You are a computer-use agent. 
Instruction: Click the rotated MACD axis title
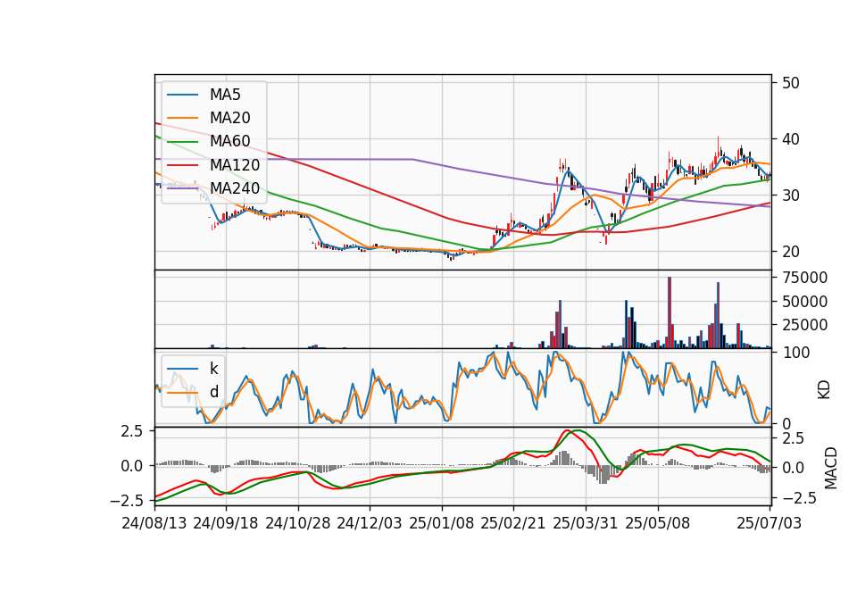(831, 468)
